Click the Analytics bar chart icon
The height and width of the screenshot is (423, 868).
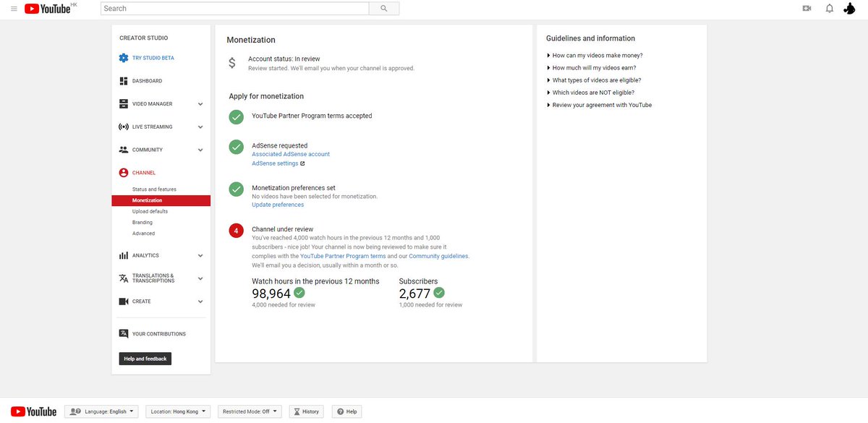(124, 255)
